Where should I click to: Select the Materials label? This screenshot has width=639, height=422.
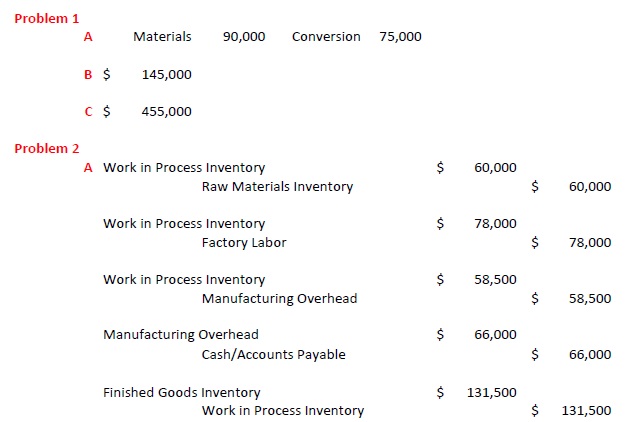click(x=162, y=37)
